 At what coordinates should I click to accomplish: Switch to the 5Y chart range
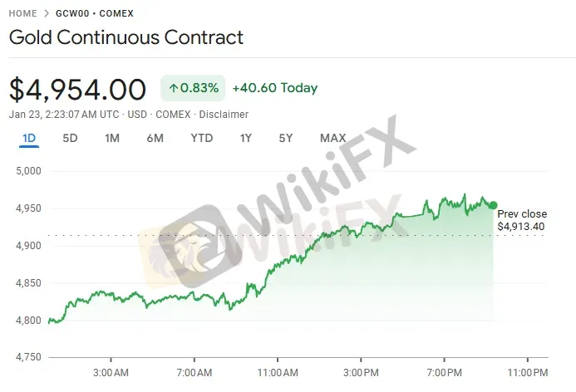click(286, 138)
